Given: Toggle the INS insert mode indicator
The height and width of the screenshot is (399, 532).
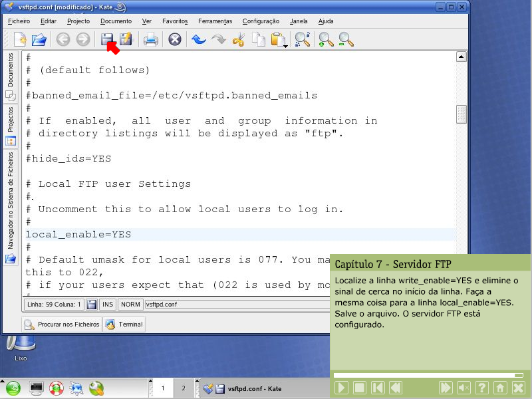Looking at the screenshot, I should [108, 304].
